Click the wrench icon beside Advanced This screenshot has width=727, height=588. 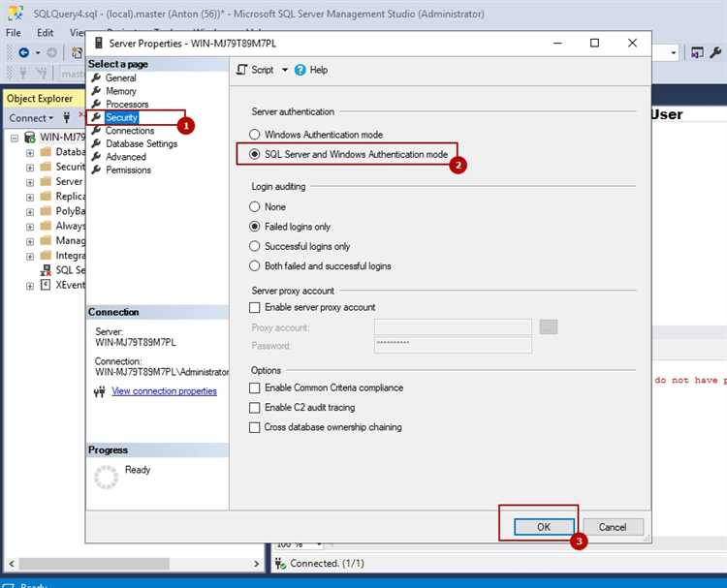(x=96, y=157)
